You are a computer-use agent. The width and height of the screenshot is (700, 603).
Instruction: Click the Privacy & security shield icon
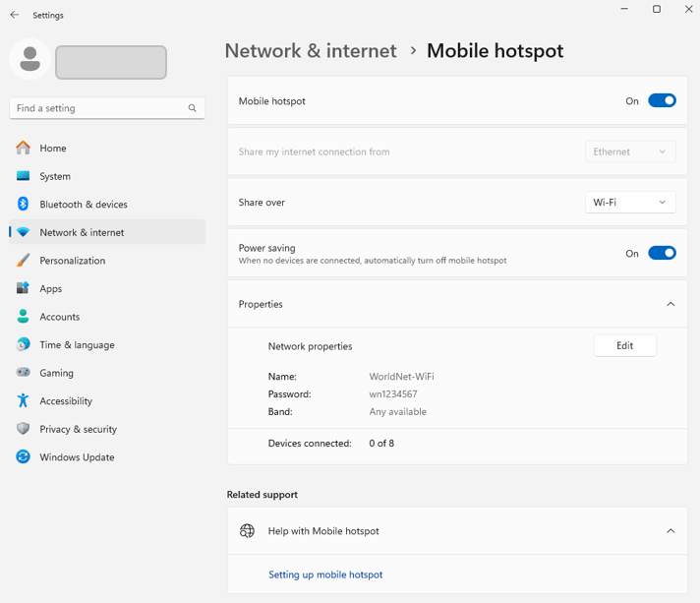(23, 429)
